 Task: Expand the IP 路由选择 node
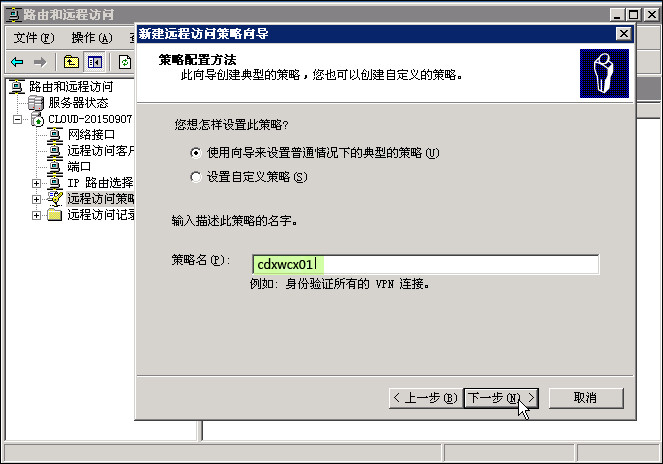[36, 183]
